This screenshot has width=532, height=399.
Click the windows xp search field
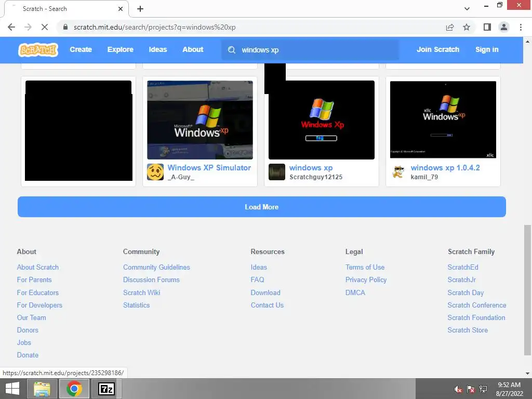(310, 50)
